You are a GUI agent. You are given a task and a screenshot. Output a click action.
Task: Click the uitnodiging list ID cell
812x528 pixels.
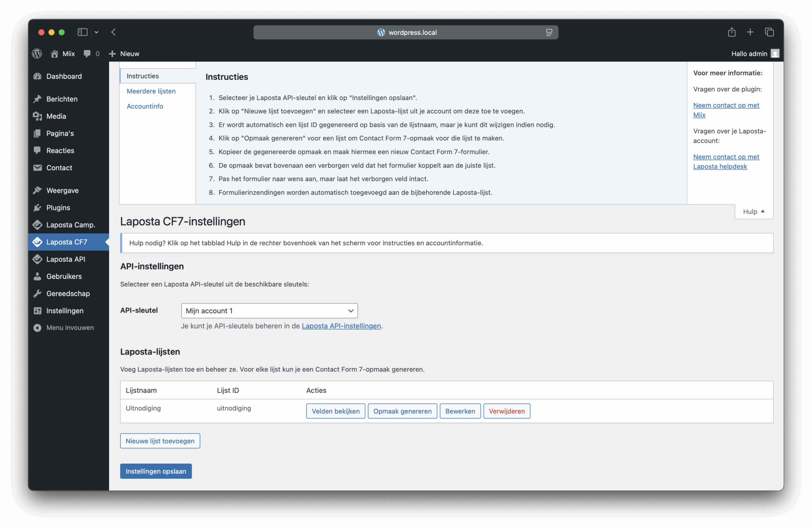coord(234,408)
